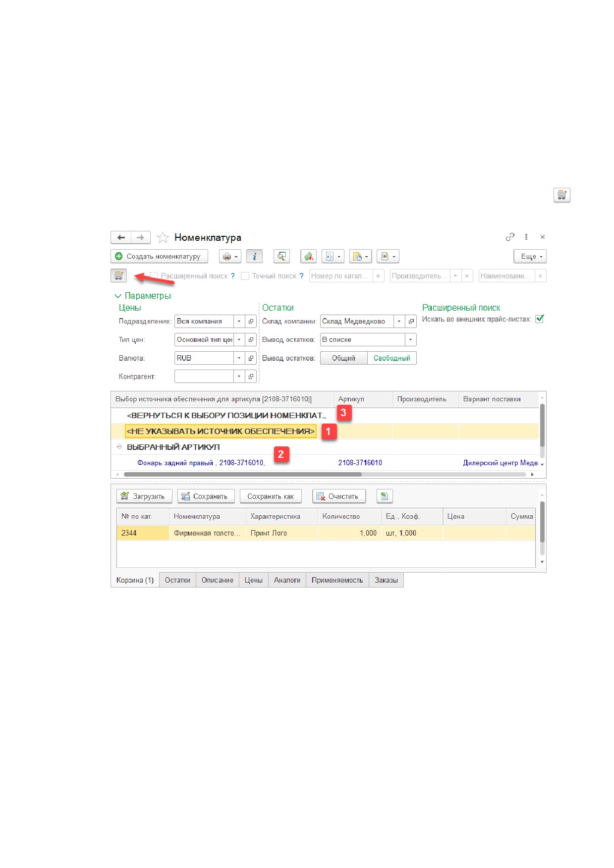Screen dimensions: 614x868
Task: Uncheck Искать во внешних прайс-листах
Action: [540, 319]
